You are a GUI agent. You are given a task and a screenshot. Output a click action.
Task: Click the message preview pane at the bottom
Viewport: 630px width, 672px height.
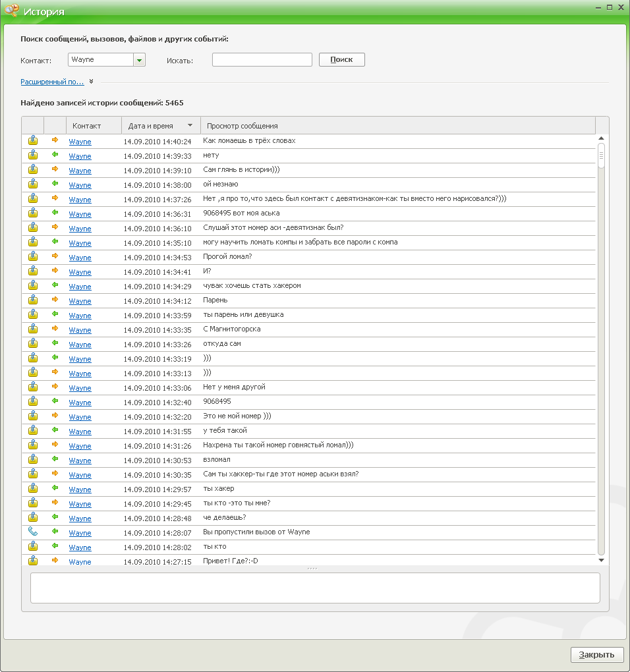[x=315, y=588]
